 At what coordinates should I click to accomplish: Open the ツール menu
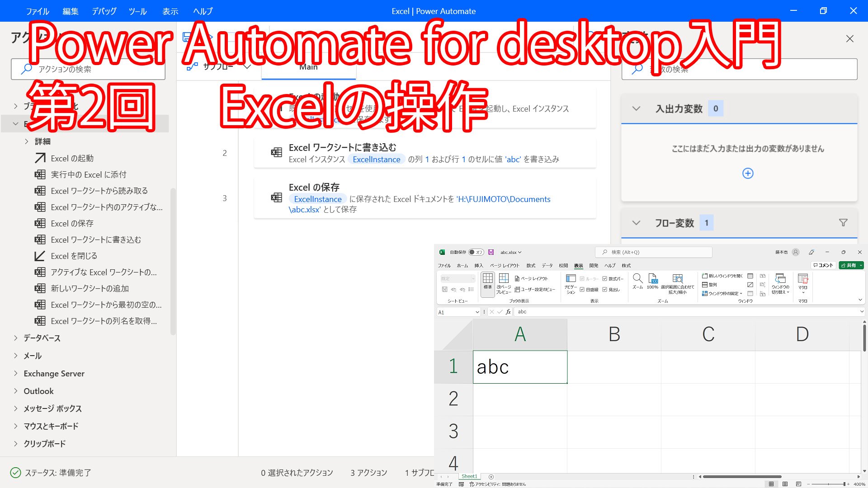(x=137, y=11)
